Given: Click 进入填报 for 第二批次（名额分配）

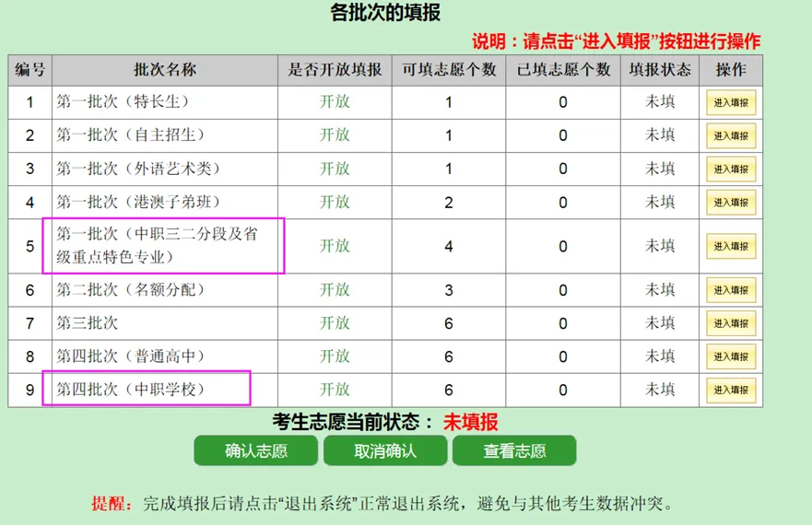Looking at the screenshot, I should click(731, 290).
